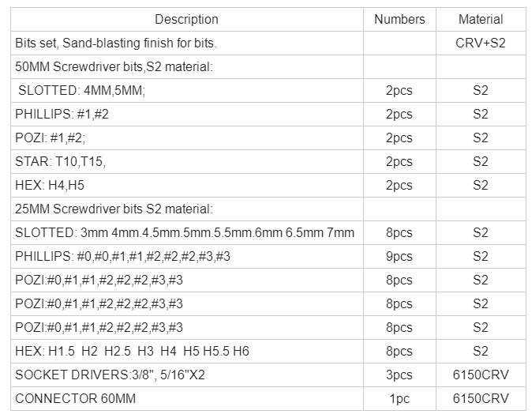The width and height of the screenshot is (532, 418).
Task: Click the Description column header
Action: (x=186, y=19)
